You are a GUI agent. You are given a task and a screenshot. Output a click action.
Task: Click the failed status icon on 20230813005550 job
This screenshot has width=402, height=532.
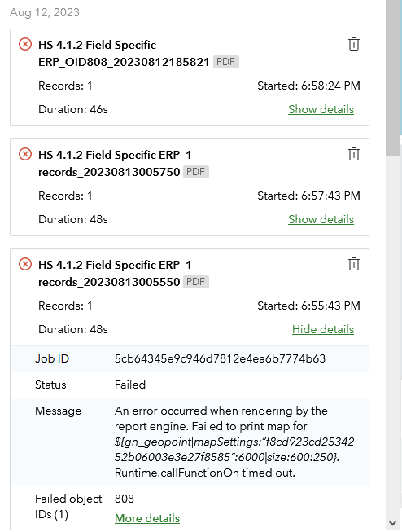click(25, 264)
